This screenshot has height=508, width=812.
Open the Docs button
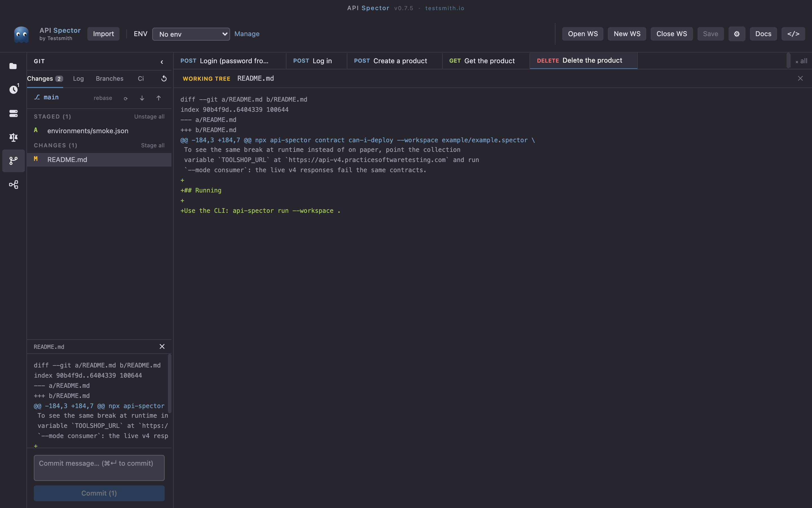[x=763, y=34]
